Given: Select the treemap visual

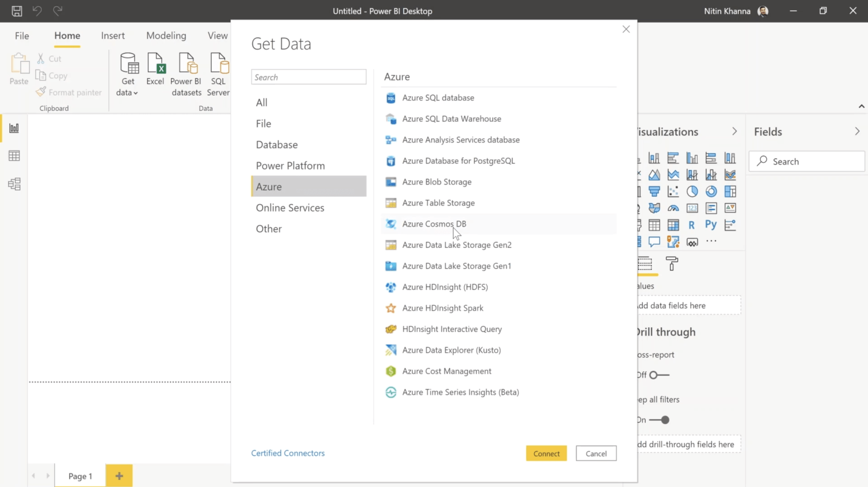Looking at the screenshot, I should point(730,192).
